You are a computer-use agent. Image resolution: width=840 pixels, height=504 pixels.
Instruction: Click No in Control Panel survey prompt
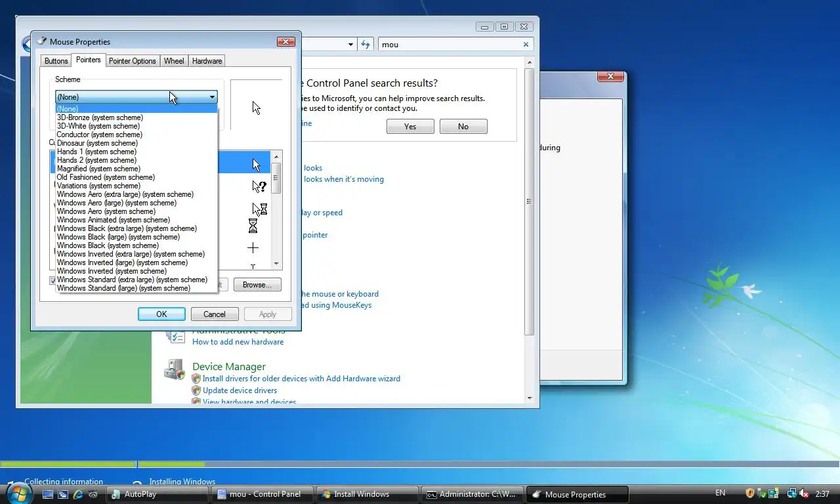click(463, 127)
